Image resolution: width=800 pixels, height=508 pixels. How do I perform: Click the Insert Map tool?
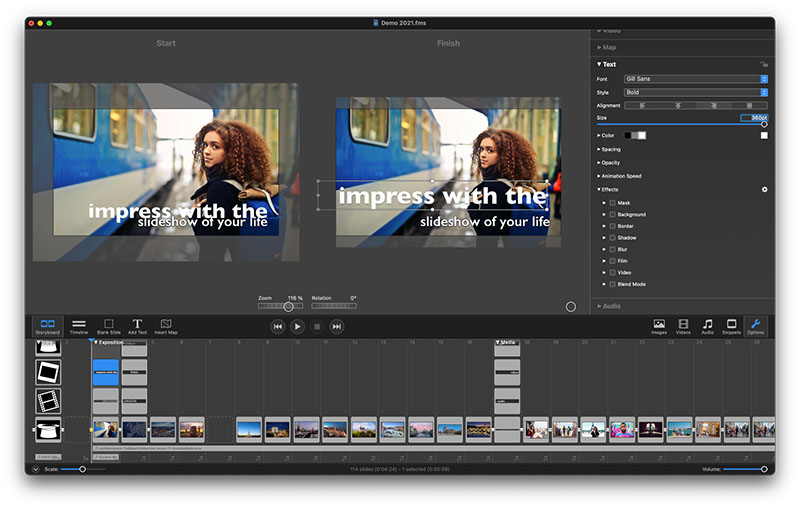coord(166,326)
